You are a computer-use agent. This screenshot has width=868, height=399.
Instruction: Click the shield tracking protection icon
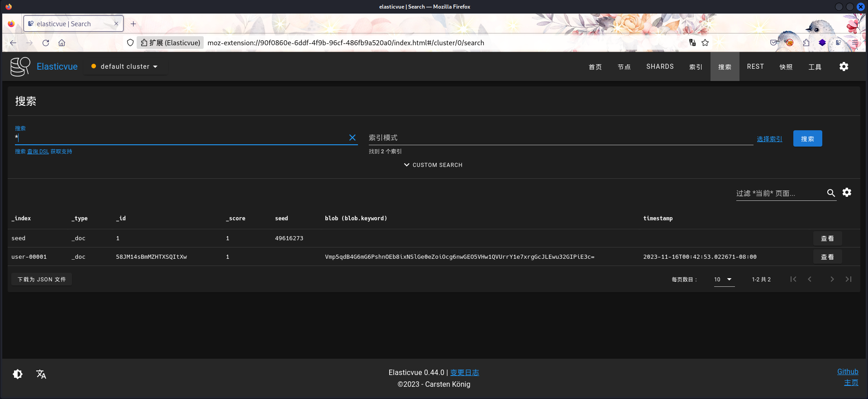130,43
